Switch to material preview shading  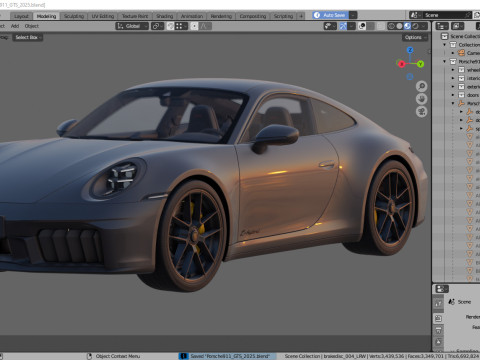(407, 26)
